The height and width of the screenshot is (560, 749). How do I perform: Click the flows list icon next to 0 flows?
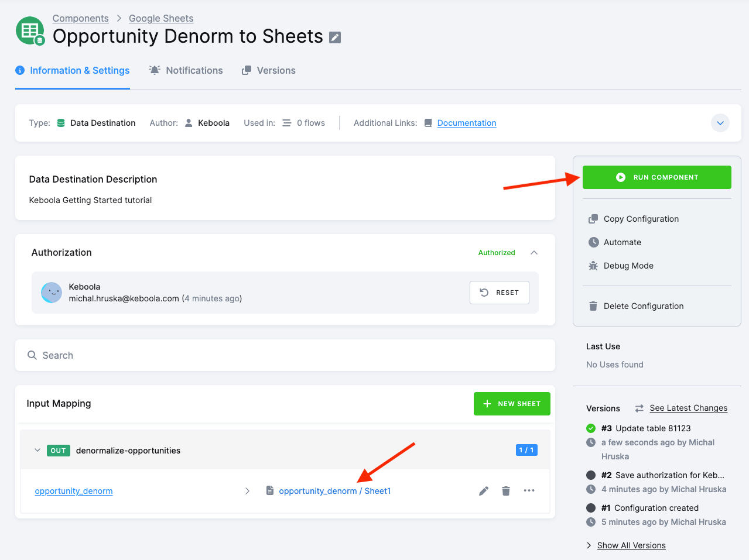click(287, 123)
